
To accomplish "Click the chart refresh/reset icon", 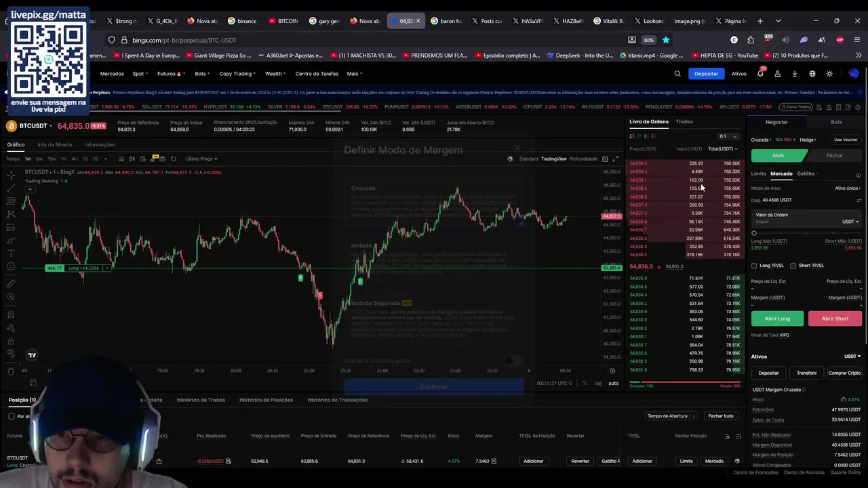I will click(x=174, y=159).
